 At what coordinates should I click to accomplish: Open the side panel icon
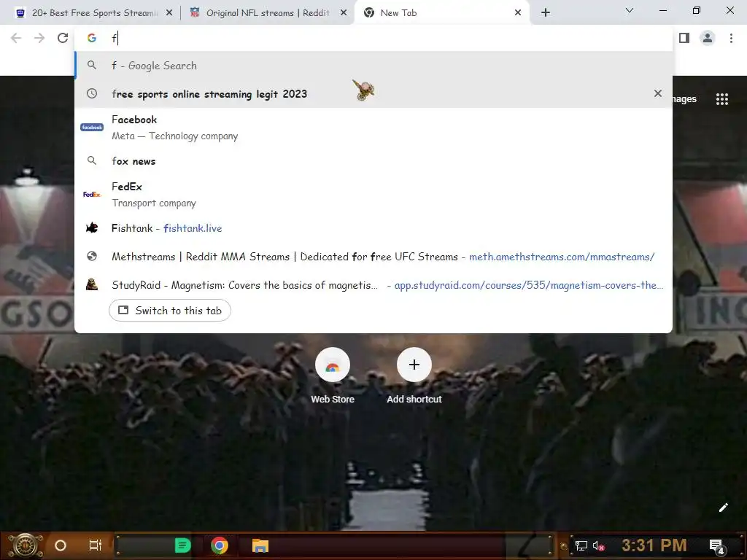[684, 38]
